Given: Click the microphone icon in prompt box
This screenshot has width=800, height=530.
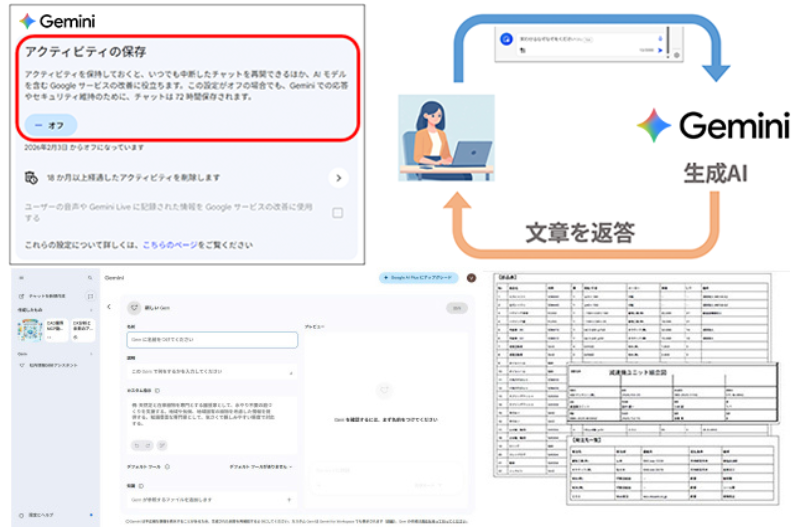Looking at the screenshot, I should tap(660, 39).
